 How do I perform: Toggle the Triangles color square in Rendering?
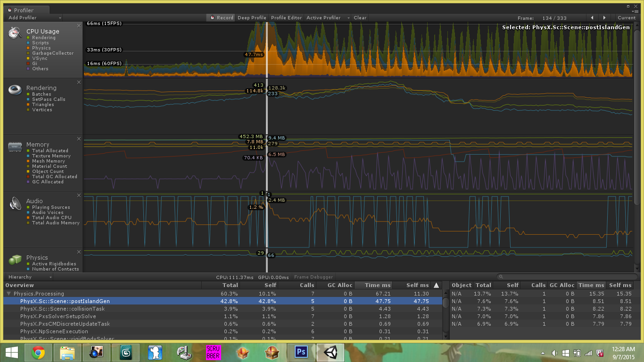point(28,105)
